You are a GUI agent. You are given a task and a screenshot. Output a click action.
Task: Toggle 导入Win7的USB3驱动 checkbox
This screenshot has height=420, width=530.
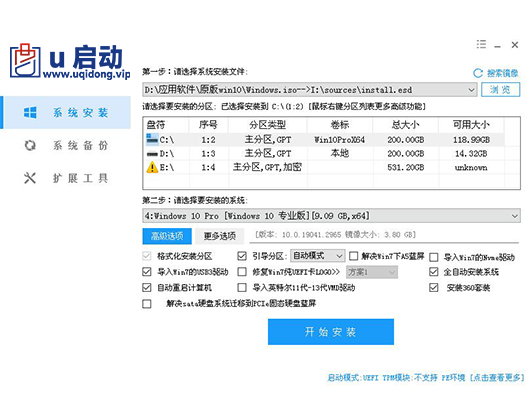(147, 272)
